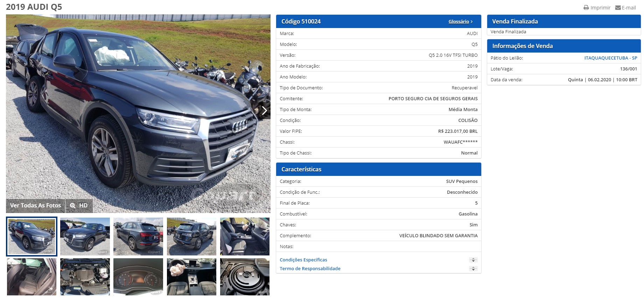This screenshot has height=301, width=644.
Task: Click the expand arrows beside Condições Específicas
Action: 473,260
